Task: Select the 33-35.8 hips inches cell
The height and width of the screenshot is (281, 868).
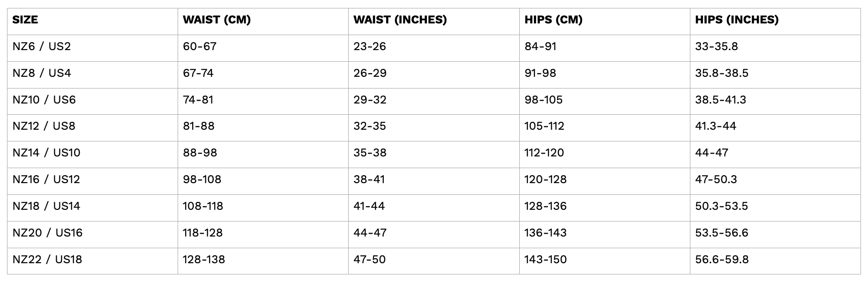Action: pos(717,46)
